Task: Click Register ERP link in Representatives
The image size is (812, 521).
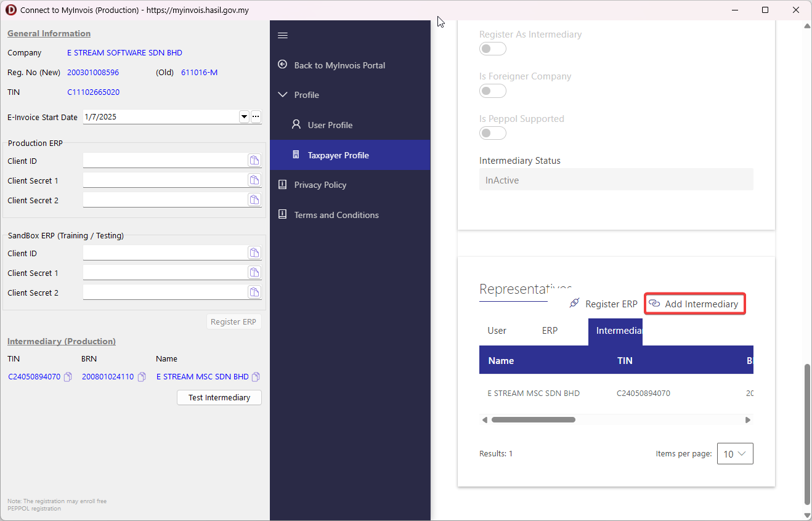Action: (603, 304)
